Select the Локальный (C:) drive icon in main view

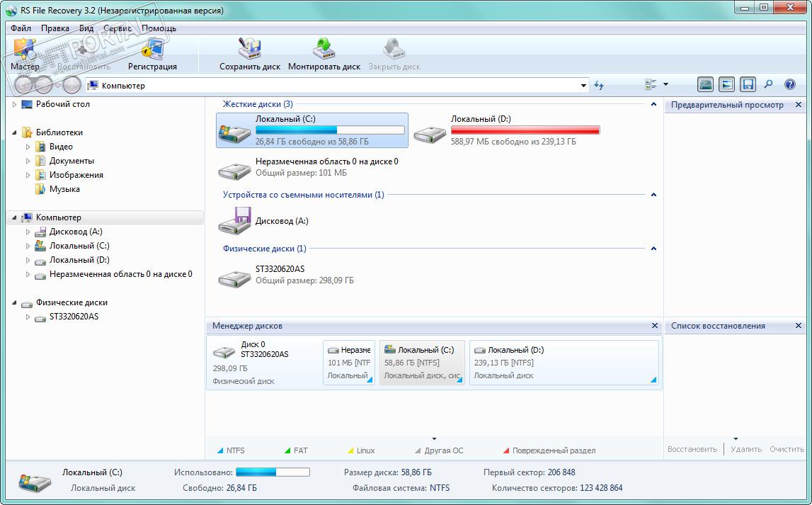pos(234,132)
